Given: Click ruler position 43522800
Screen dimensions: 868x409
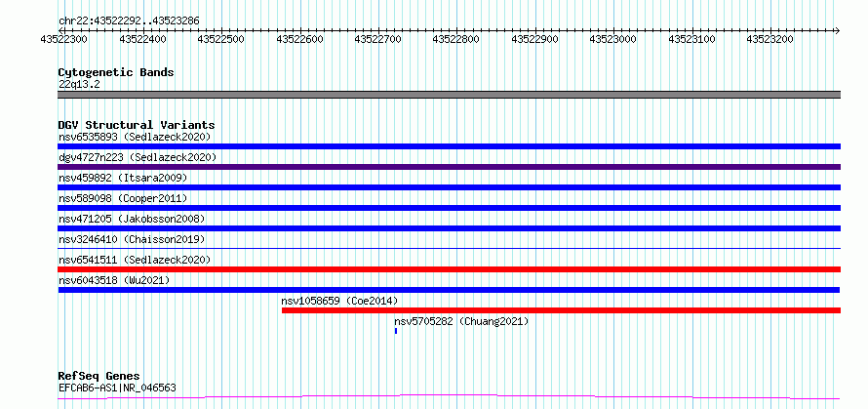Looking at the screenshot, I should point(456,39).
